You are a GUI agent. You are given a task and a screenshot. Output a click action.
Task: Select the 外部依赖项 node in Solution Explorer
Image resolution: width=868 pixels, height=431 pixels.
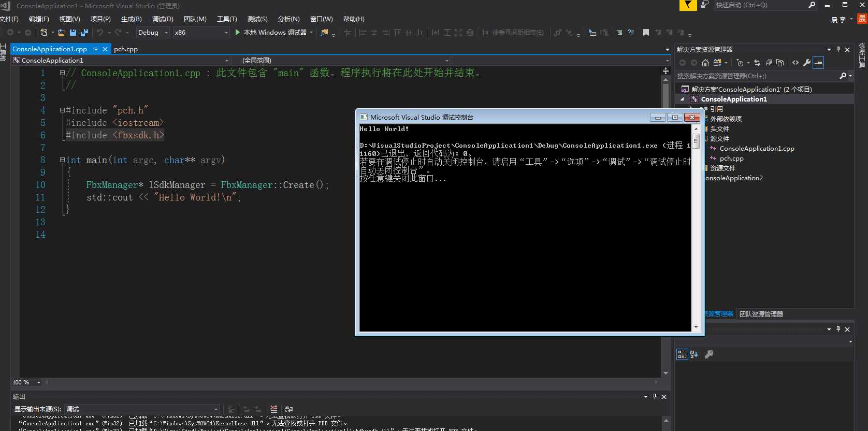point(726,119)
